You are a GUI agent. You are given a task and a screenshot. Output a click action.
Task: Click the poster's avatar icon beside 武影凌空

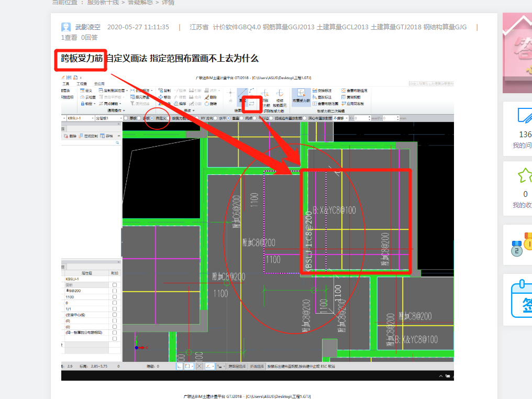pyautogui.click(x=66, y=27)
